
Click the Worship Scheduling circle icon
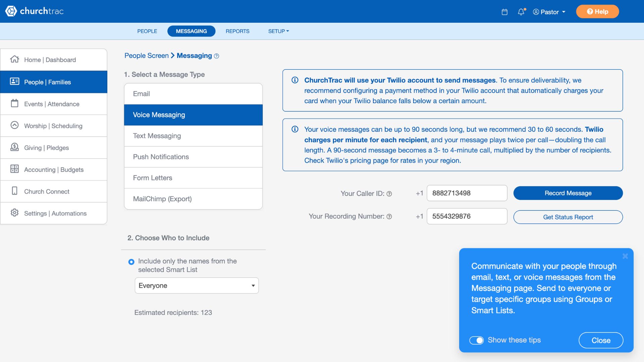pos(14,125)
